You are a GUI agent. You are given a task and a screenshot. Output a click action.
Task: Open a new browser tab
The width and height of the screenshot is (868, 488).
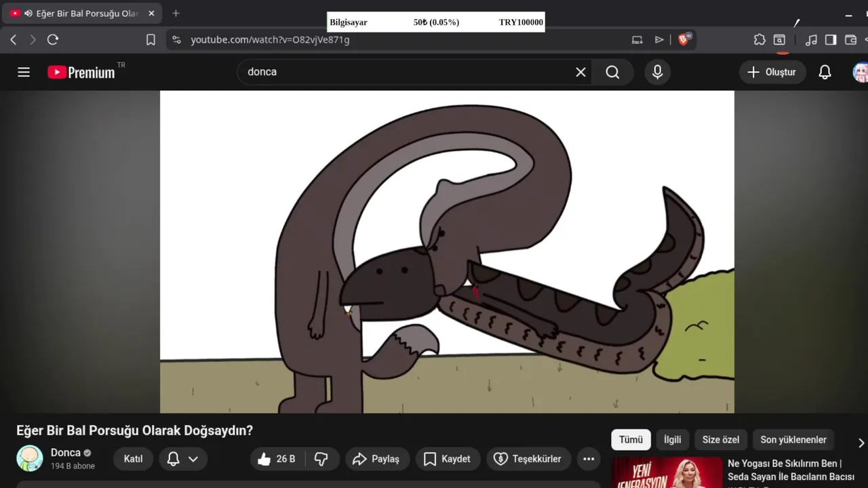click(x=176, y=13)
